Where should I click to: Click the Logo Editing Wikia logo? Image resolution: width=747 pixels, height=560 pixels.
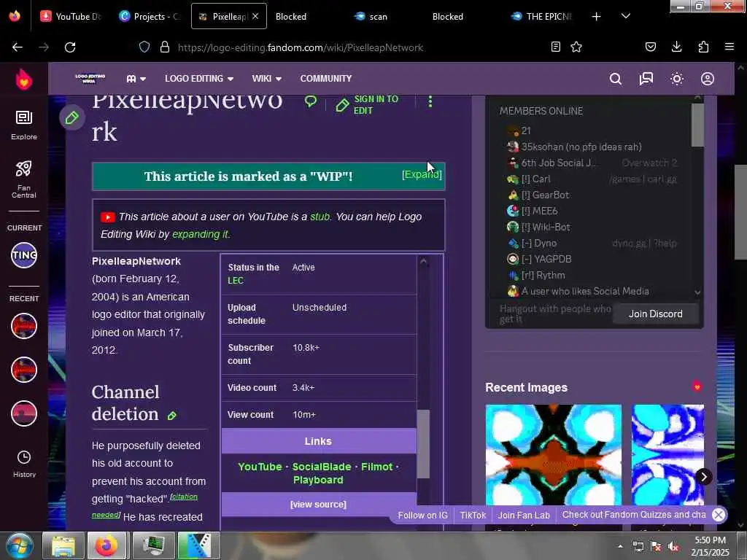pos(90,79)
